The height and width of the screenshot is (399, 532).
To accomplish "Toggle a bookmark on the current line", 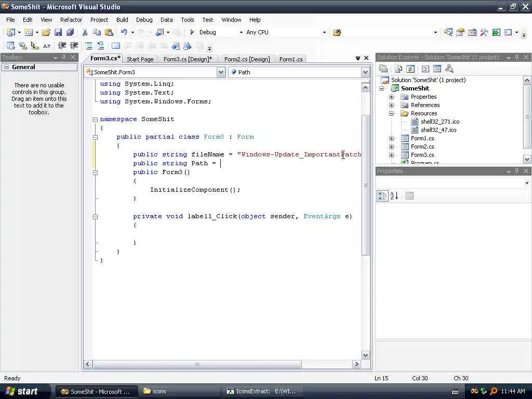I will 116,46.
